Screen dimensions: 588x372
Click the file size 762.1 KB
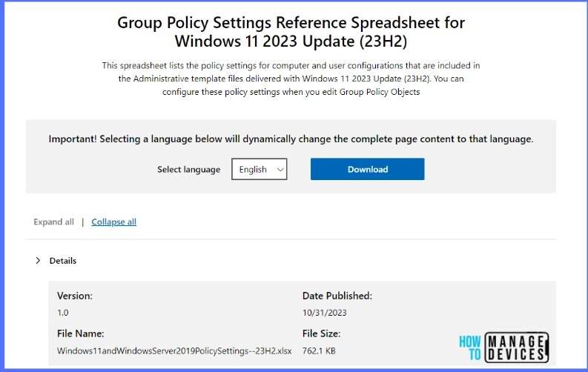pos(319,351)
